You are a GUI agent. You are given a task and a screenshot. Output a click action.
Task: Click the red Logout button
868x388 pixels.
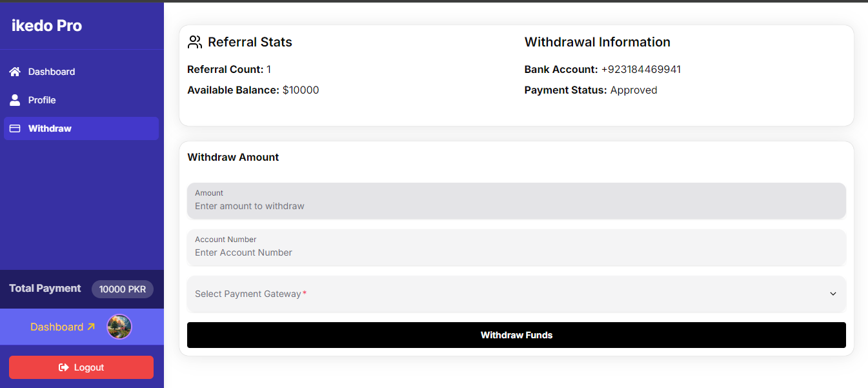point(81,367)
